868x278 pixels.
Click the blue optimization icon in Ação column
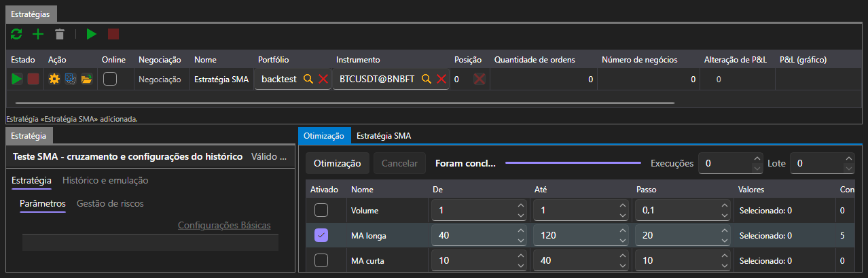[70, 79]
